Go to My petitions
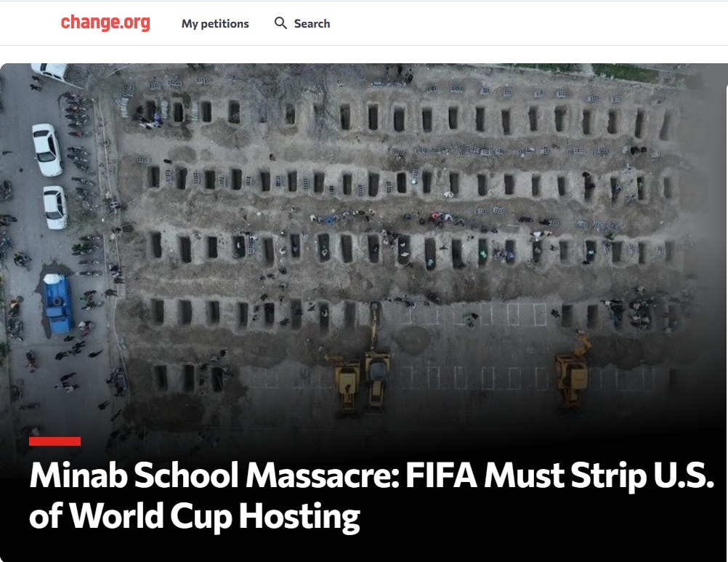Screen dimensions: 728x562 (215, 24)
